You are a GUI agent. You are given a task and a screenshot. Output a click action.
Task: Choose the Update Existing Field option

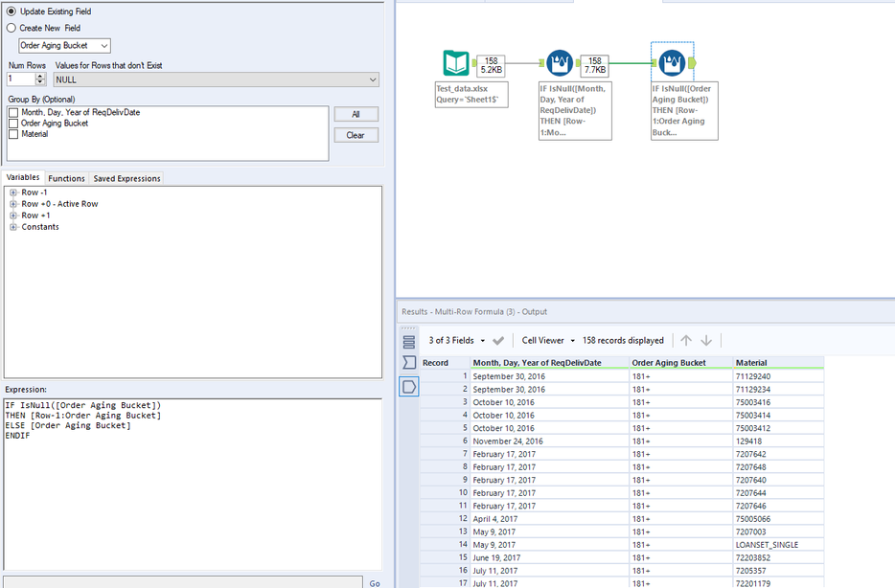coord(11,11)
